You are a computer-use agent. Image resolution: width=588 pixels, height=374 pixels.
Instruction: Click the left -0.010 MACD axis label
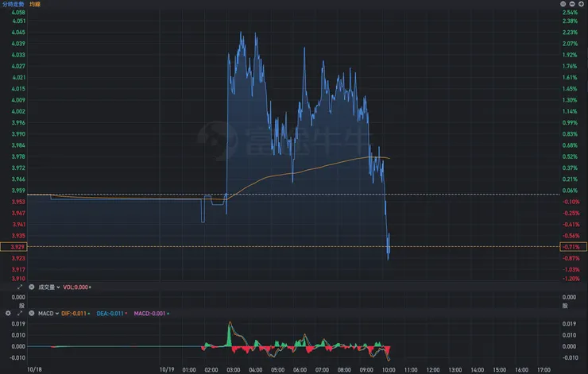point(17,357)
